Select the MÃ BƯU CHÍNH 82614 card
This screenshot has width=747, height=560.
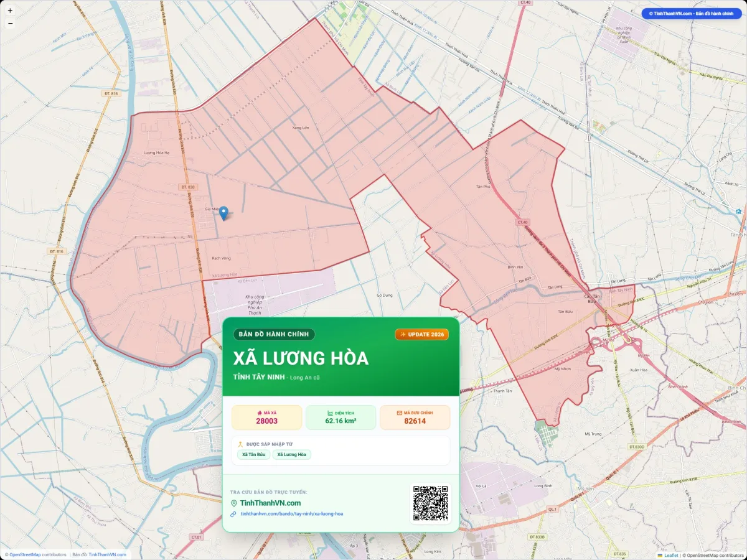point(415,418)
